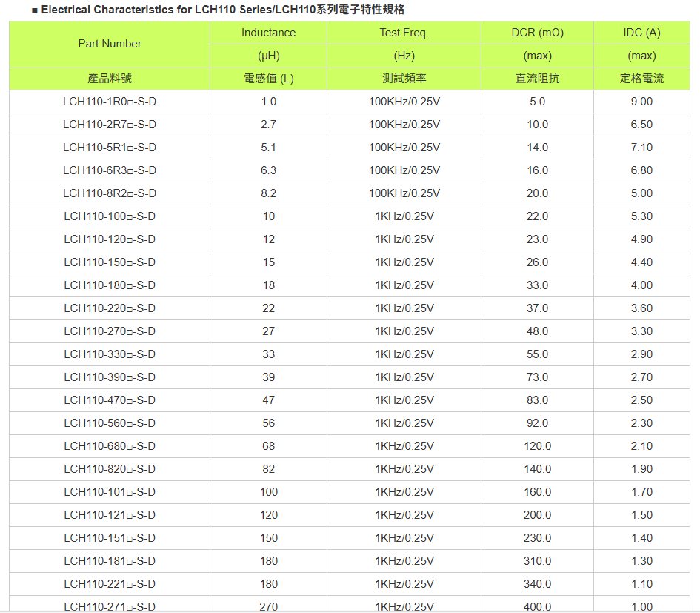Image resolution: width=700 pixels, height=613 pixels.
Task: Click inductance value 270 in last row
Action: 268,607
